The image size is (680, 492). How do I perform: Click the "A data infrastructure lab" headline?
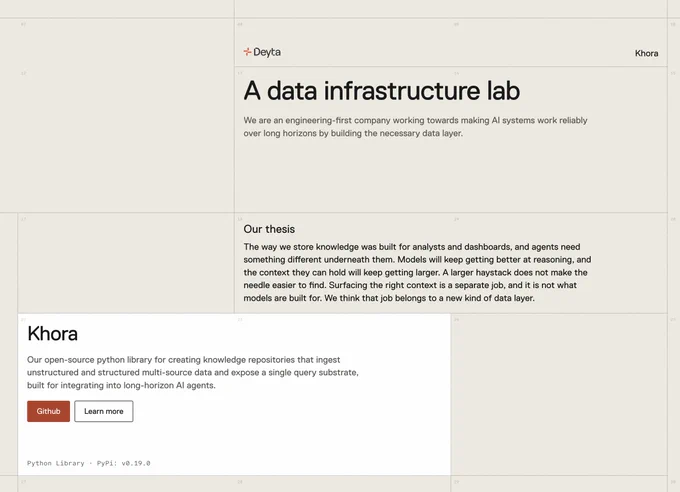[x=382, y=91]
